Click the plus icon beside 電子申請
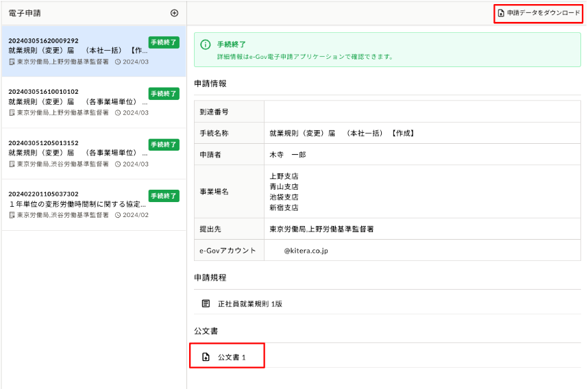588x389 pixels. 174,13
